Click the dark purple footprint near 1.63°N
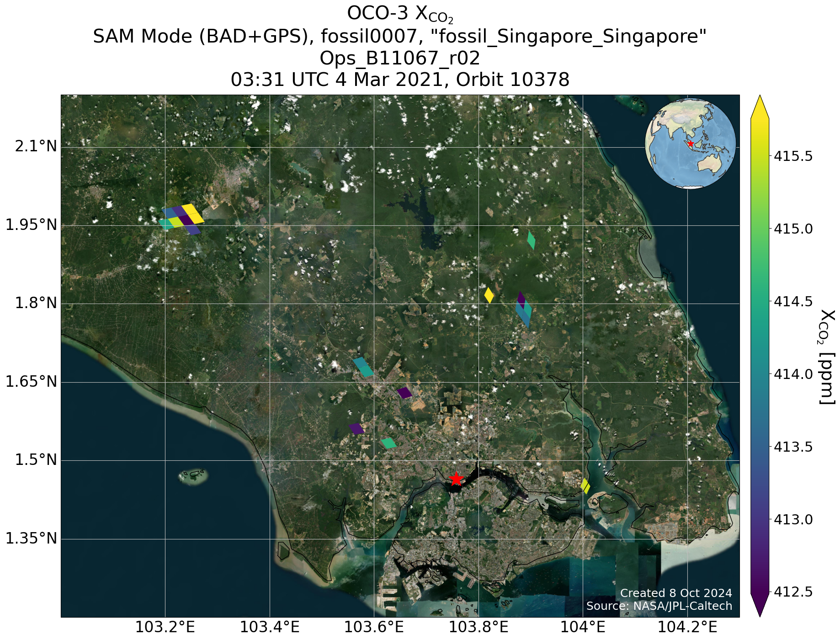This screenshot has width=840, height=640. pyautogui.click(x=404, y=393)
